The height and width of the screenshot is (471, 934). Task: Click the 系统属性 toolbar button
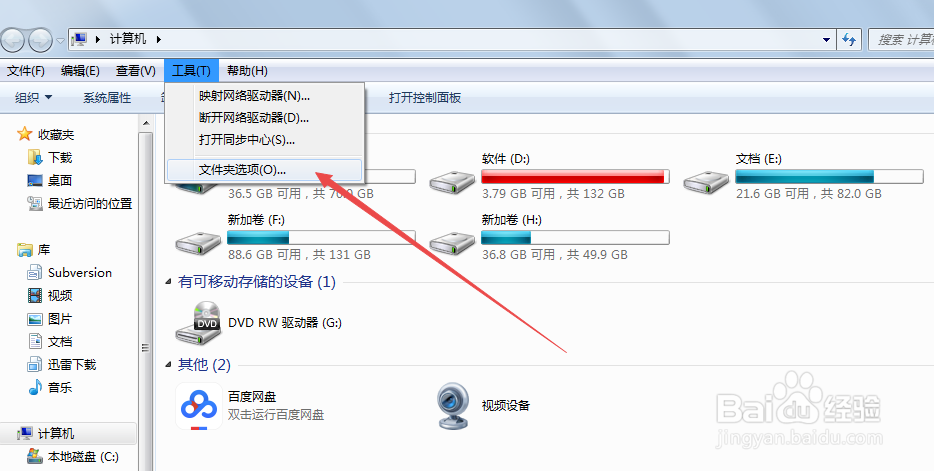(x=107, y=98)
